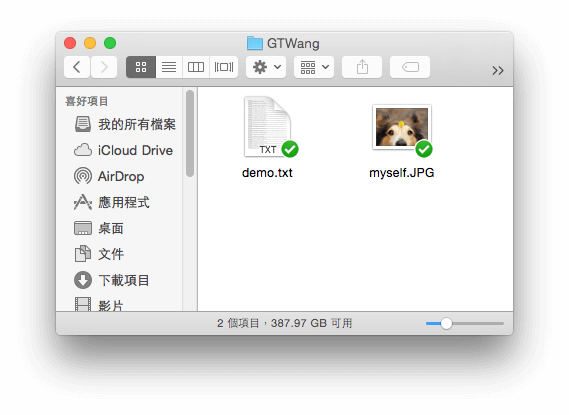Click the myself.JPG file name label
The image size is (569, 415).
pos(402,173)
